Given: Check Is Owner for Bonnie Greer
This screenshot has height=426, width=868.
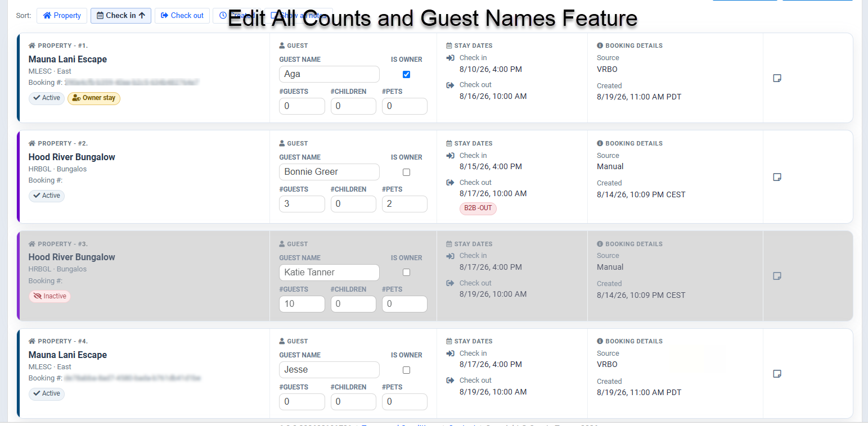Looking at the screenshot, I should tap(406, 172).
